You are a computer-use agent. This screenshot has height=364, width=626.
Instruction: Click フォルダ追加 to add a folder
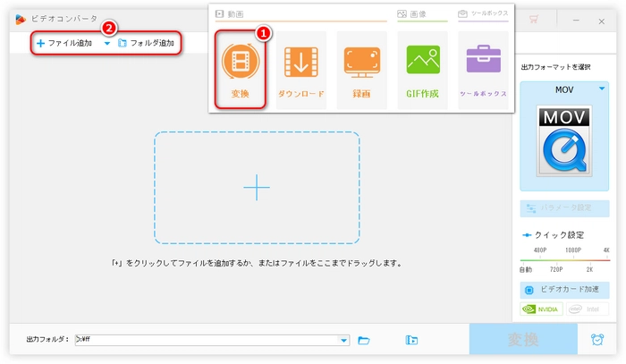pyautogui.click(x=148, y=43)
